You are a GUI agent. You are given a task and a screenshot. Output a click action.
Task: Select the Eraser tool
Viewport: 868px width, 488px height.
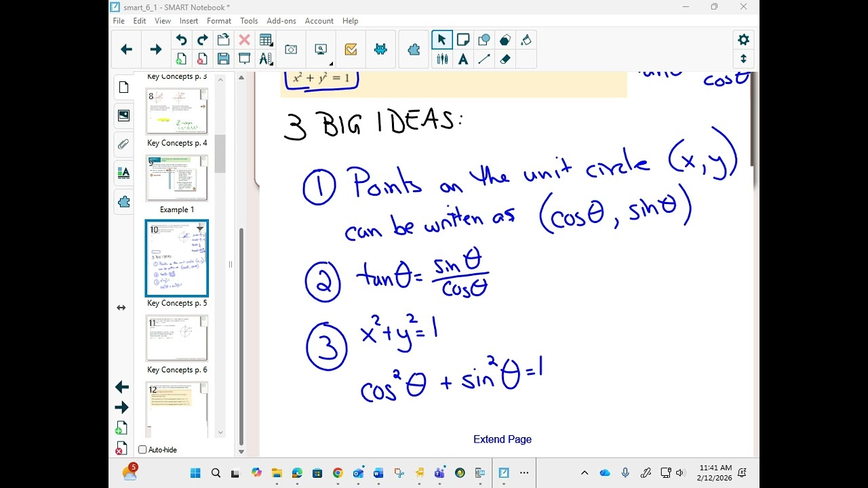click(505, 59)
